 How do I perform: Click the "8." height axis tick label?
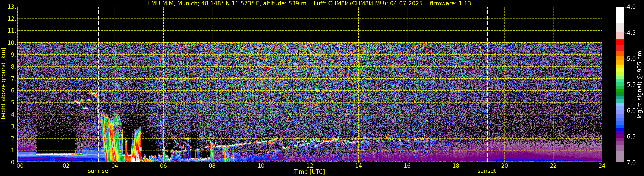tap(13, 66)
